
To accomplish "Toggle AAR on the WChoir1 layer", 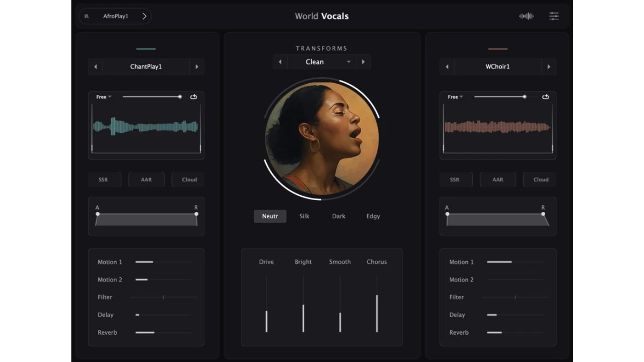I will click(x=497, y=180).
